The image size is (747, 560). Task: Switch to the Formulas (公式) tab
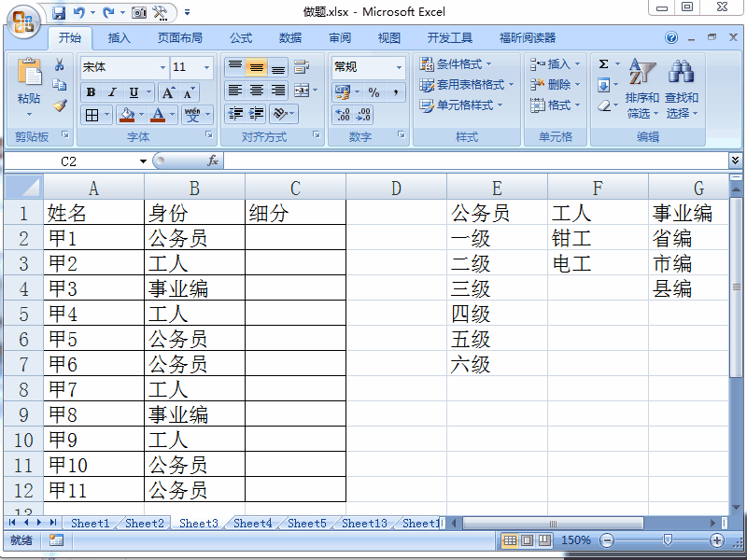click(241, 38)
